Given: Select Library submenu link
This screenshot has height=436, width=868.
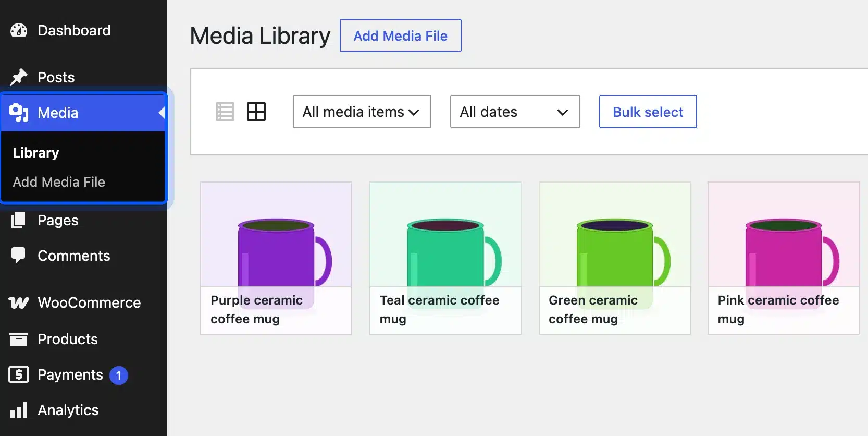Looking at the screenshot, I should point(36,153).
